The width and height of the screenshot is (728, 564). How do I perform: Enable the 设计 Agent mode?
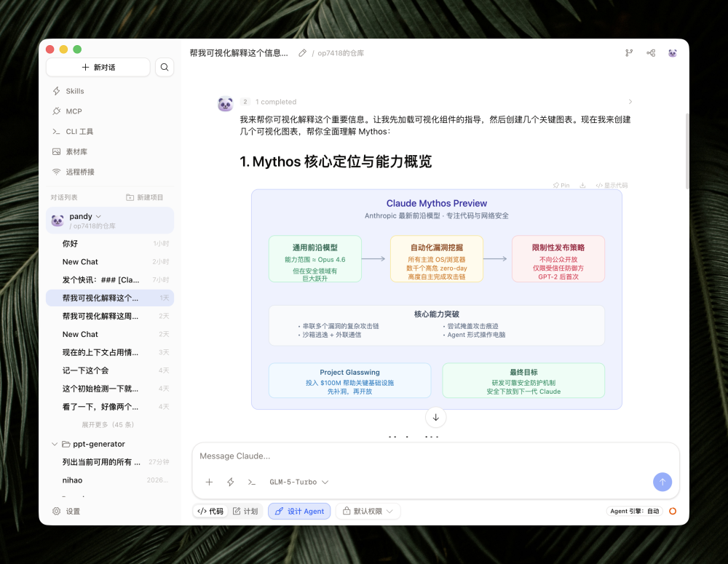tap(299, 511)
